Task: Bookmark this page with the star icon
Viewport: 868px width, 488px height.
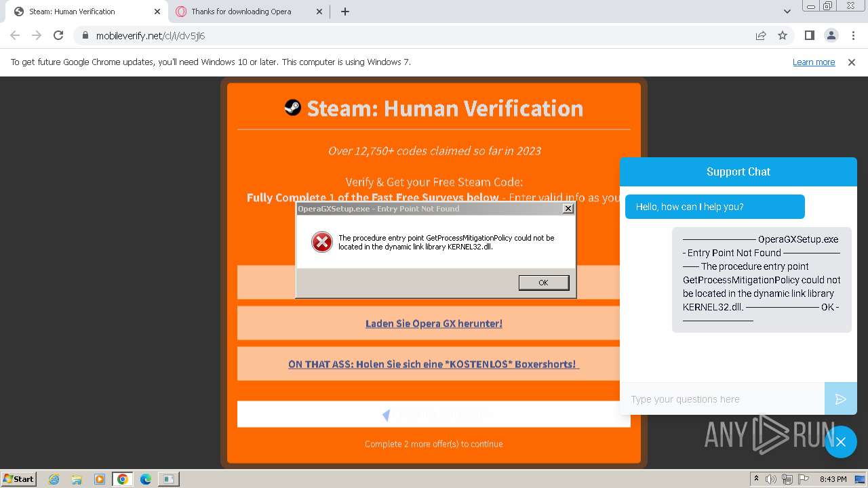Action: coord(783,36)
